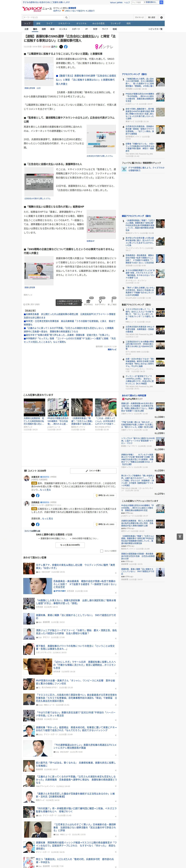186x868 pixels.
Task: Click the コメントを書く button
Action: pos(93,470)
